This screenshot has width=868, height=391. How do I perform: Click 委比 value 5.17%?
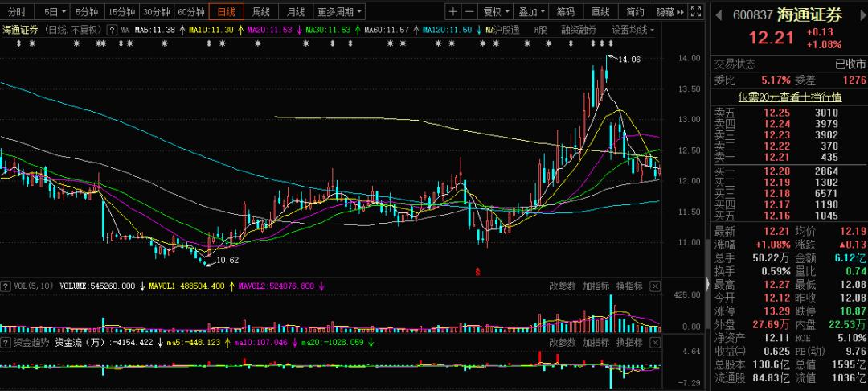tap(776, 80)
